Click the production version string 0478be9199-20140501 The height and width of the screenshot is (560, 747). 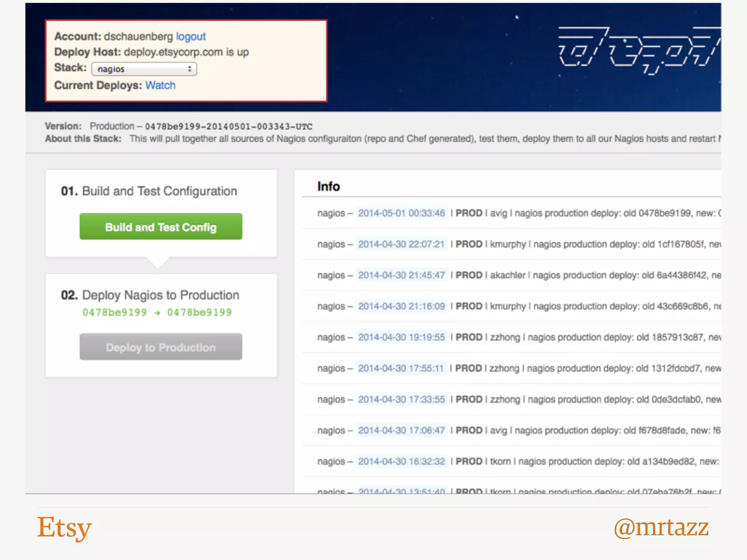[x=228, y=127]
